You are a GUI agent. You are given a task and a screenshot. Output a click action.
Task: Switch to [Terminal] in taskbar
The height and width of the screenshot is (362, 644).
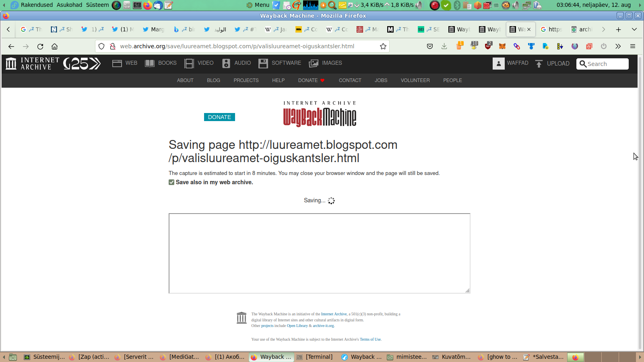(315, 357)
